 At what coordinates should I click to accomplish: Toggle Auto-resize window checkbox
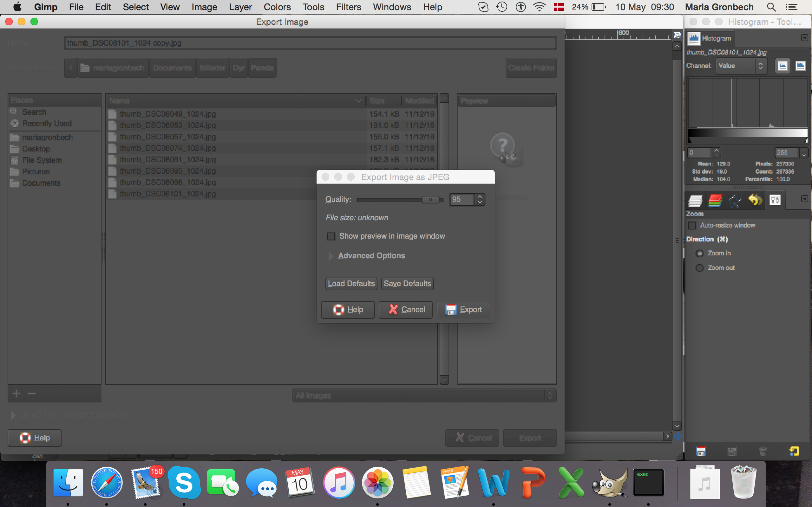[692, 226]
